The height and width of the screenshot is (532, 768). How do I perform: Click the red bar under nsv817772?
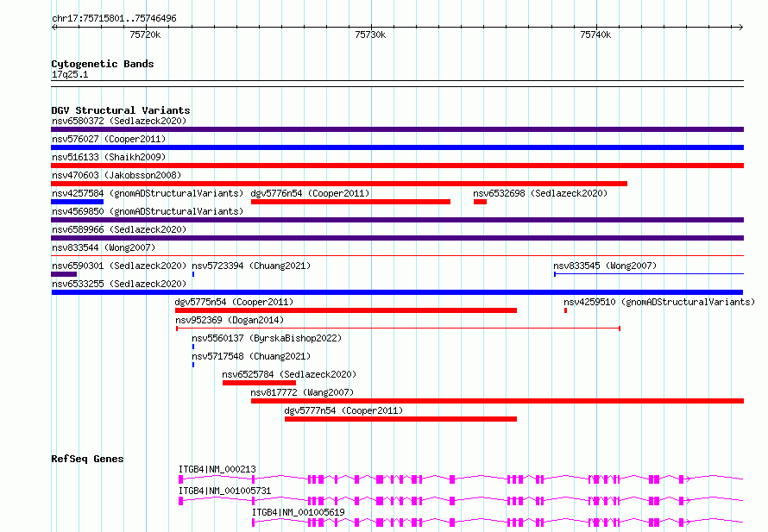[x=497, y=401]
